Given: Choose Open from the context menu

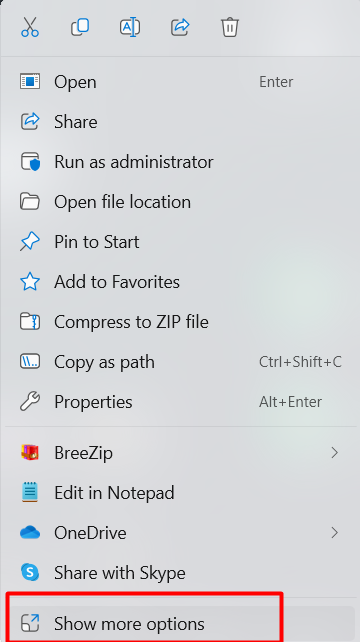Looking at the screenshot, I should click(x=180, y=82).
